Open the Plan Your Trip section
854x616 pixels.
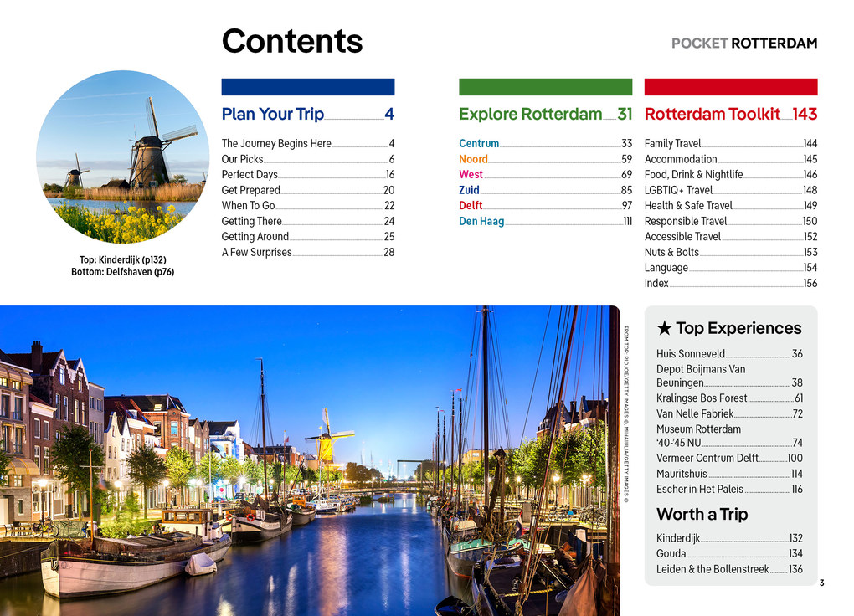270,115
